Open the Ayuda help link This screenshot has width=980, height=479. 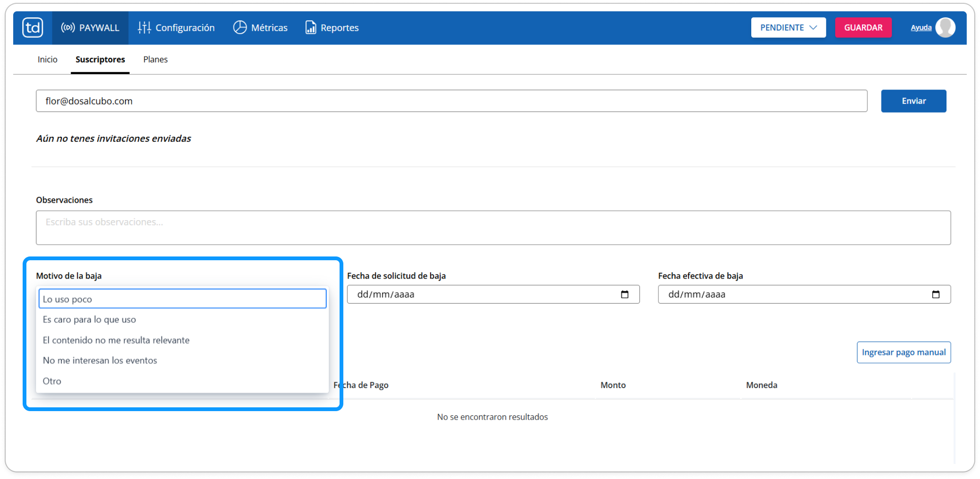pyautogui.click(x=921, y=27)
